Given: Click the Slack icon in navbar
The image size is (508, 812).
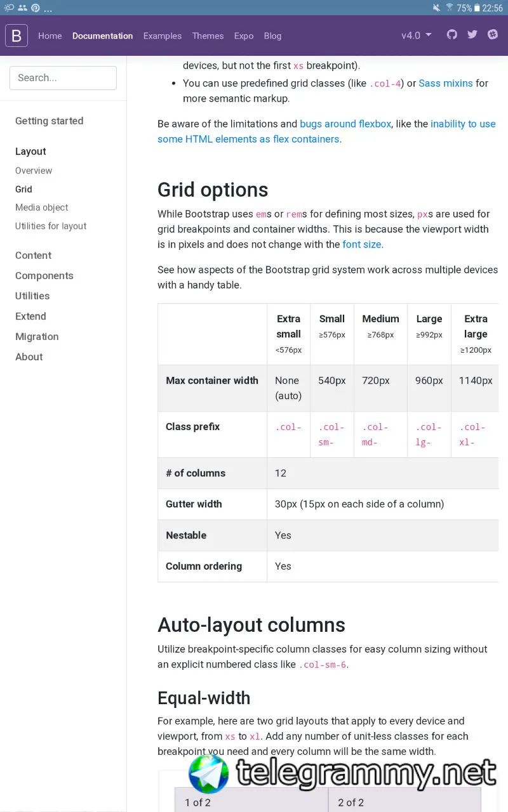Looking at the screenshot, I should point(493,35).
